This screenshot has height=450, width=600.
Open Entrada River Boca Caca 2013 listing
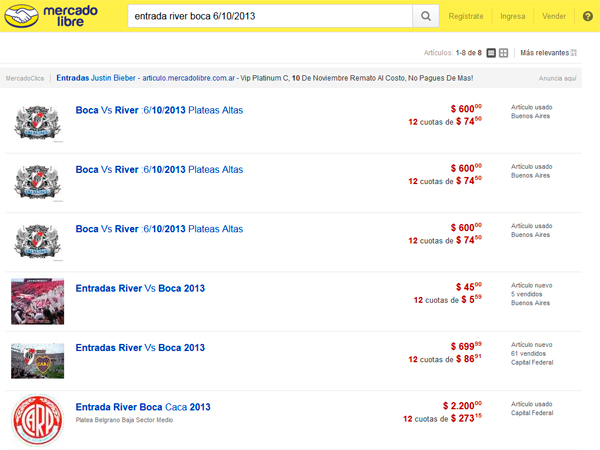pos(143,407)
